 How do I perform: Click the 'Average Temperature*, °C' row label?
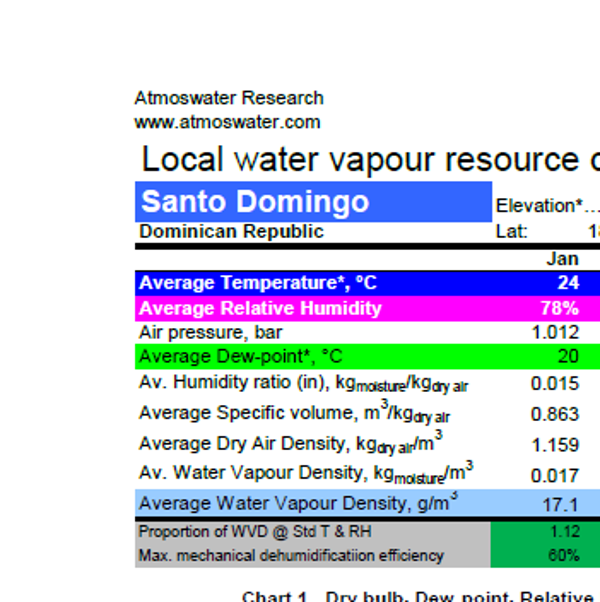click(258, 283)
